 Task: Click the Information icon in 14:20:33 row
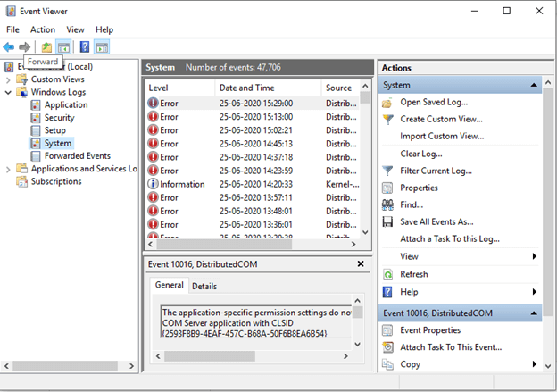tap(153, 184)
